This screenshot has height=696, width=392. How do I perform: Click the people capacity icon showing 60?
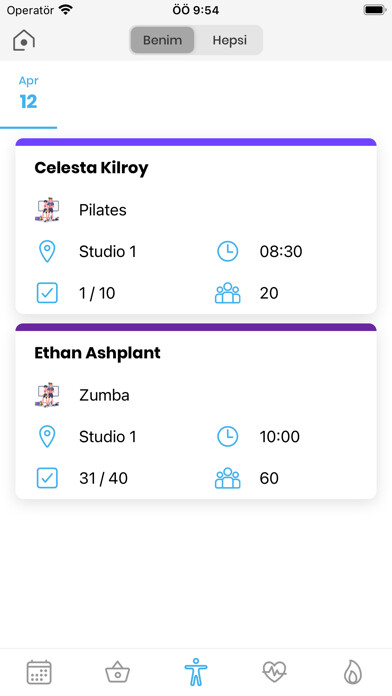(x=228, y=478)
